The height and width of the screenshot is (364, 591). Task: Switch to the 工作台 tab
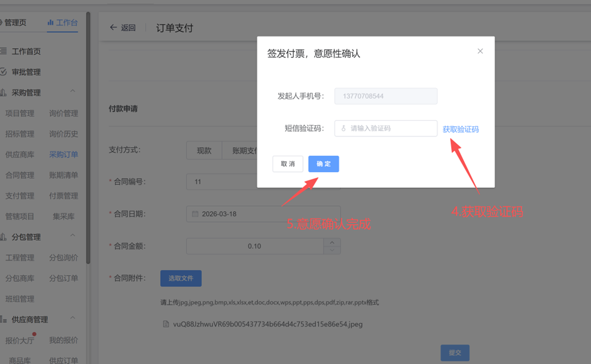click(x=62, y=23)
